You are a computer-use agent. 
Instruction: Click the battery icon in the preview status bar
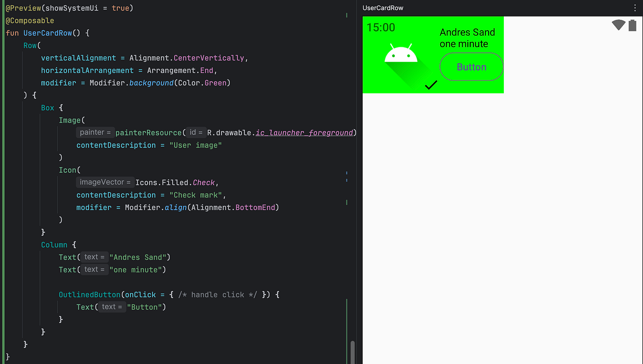(x=632, y=25)
